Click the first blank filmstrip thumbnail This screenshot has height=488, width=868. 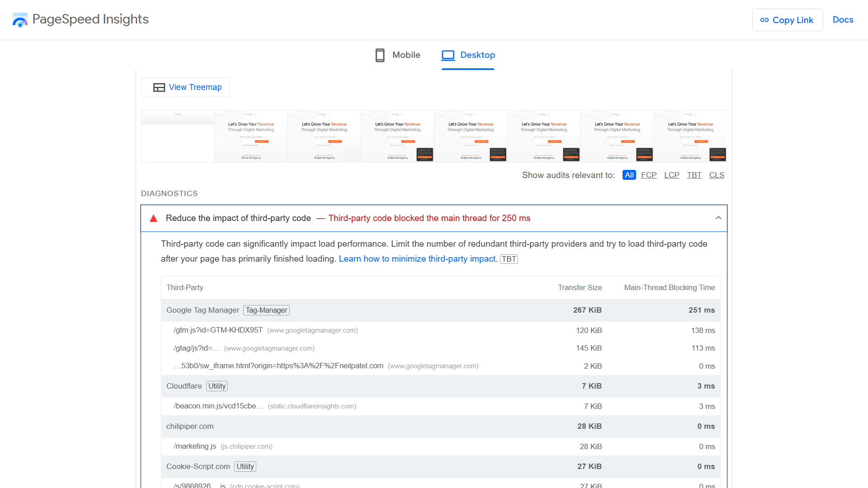pyautogui.click(x=178, y=136)
